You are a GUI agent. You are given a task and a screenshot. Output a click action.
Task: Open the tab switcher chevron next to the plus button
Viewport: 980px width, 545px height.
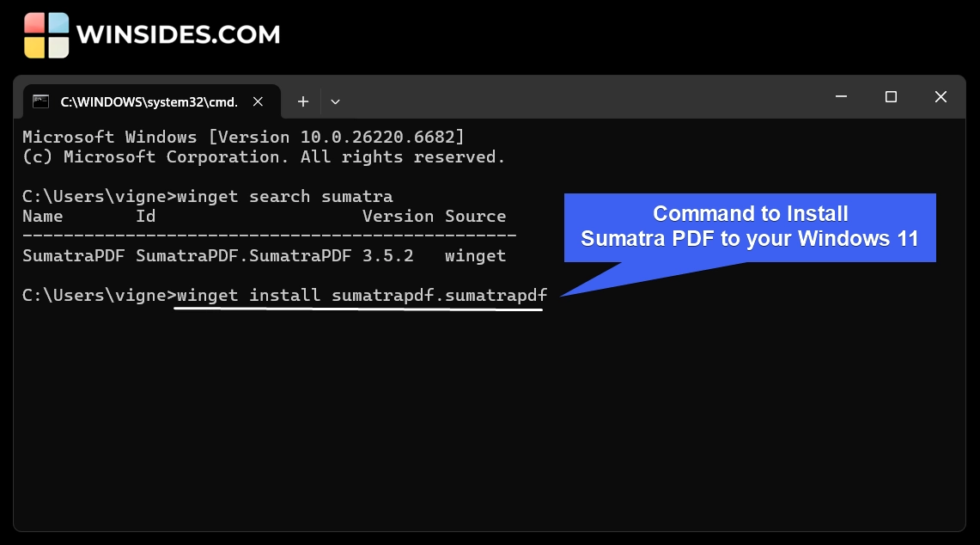pos(335,101)
